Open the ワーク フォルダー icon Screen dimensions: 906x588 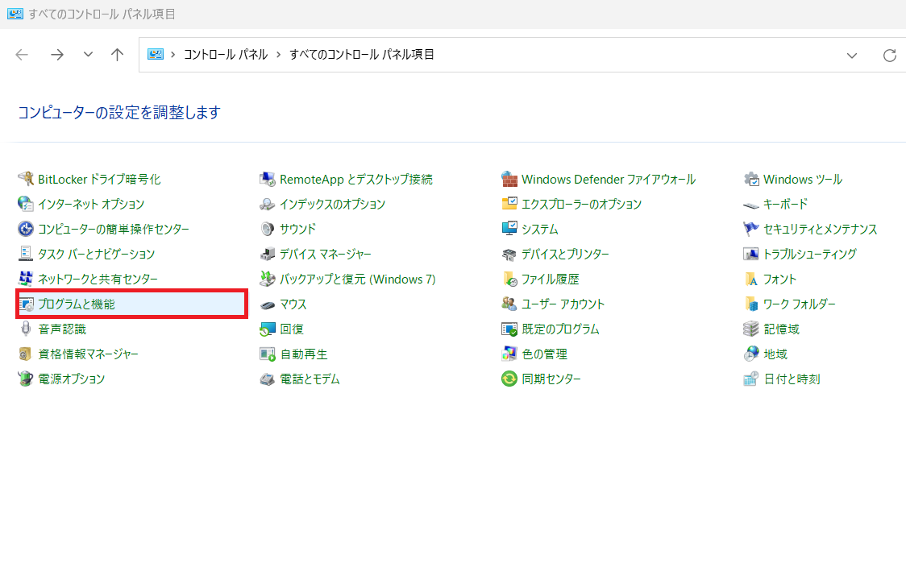751,304
